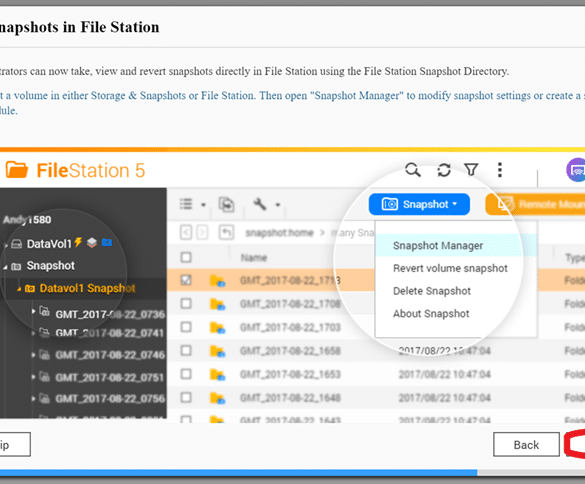Click folder icon of GMT_2017-08-22_1713 row
Screen dimensions: 585x484
pyautogui.click(x=217, y=281)
